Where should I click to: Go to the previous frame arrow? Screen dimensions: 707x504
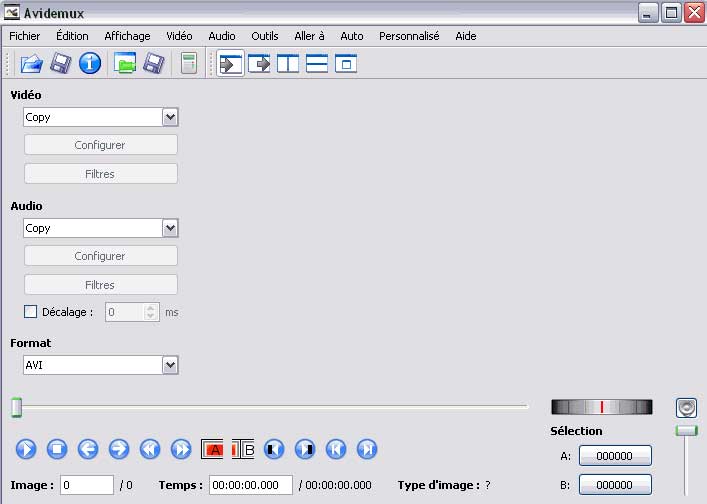[x=88, y=449]
